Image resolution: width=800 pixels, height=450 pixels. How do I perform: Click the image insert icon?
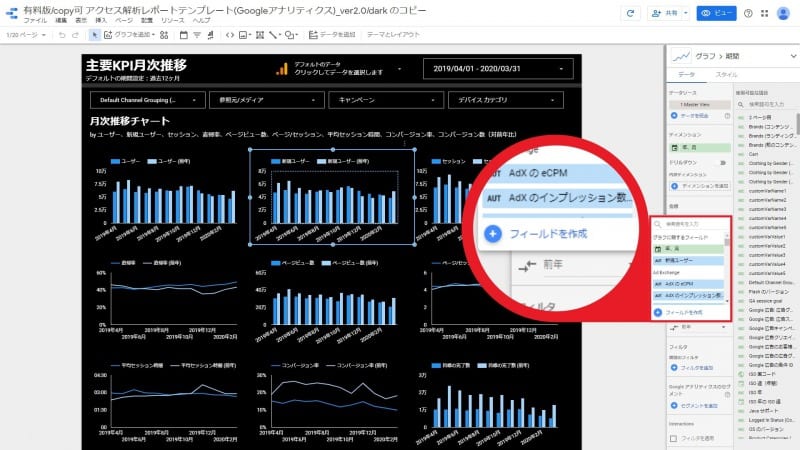pos(244,35)
